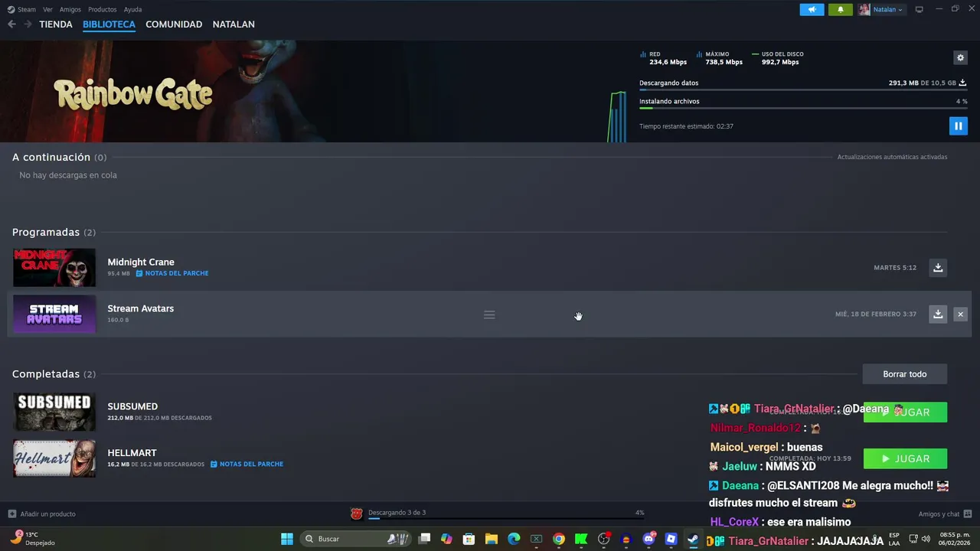Open the taskbar clock and date
The height and width of the screenshot is (551, 980).
pos(955,539)
